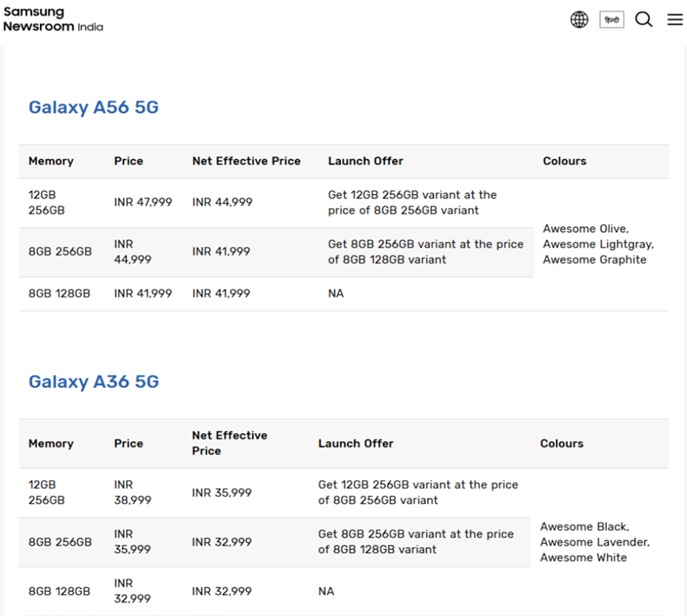Click Colours header in Galaxy A36 table
The height and width of the screenshot is (616, 687).
[561, 443]
